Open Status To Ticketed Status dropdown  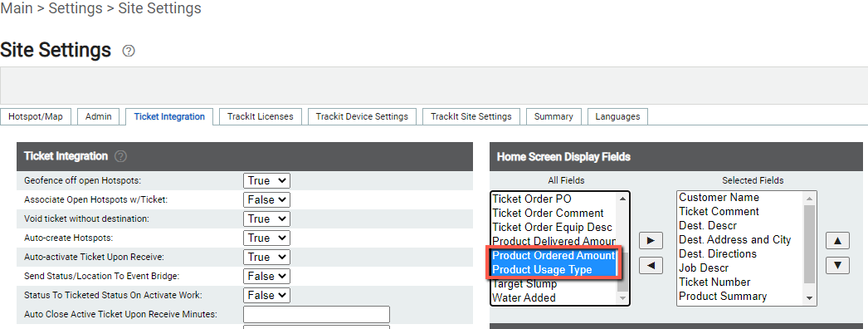click(x=267, y=295)
